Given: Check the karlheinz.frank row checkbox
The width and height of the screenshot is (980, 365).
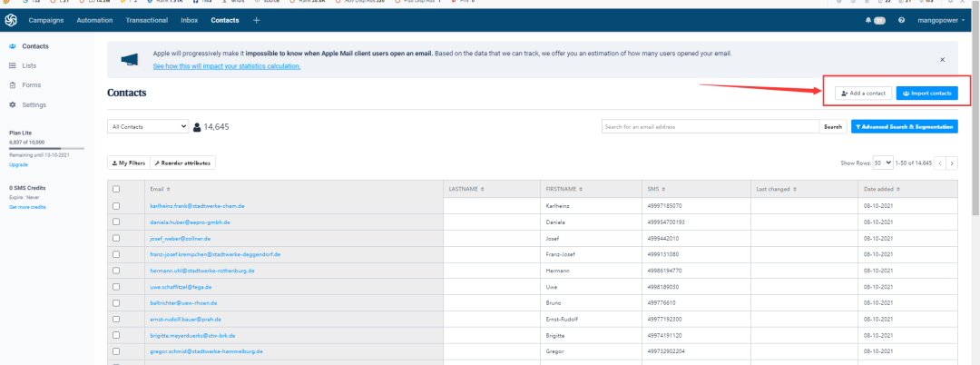Looking at the screenshot, I should [116, 205].
